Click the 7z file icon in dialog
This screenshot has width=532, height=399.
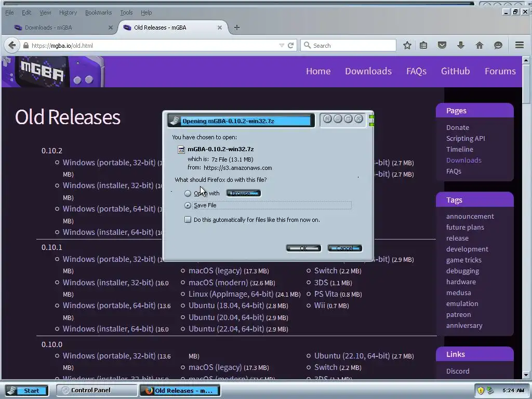pyautogui.click(x=181, y=149)
